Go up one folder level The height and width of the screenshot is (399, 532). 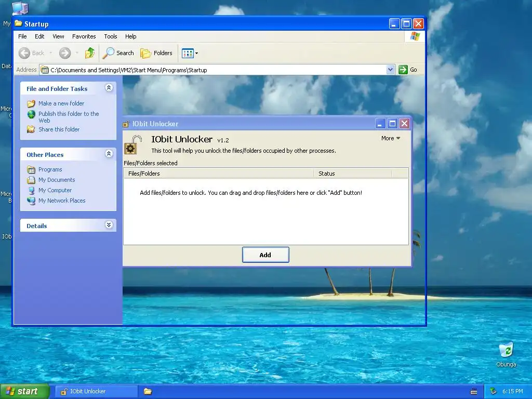click(x=89, y=53)
